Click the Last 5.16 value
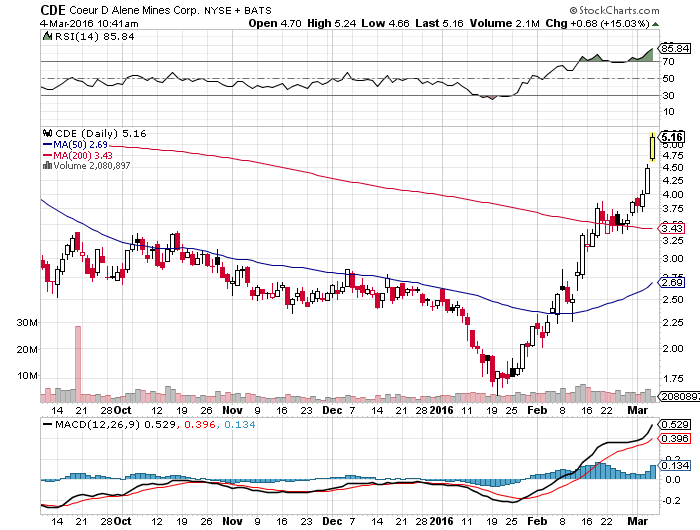 (x=439, y=23)
